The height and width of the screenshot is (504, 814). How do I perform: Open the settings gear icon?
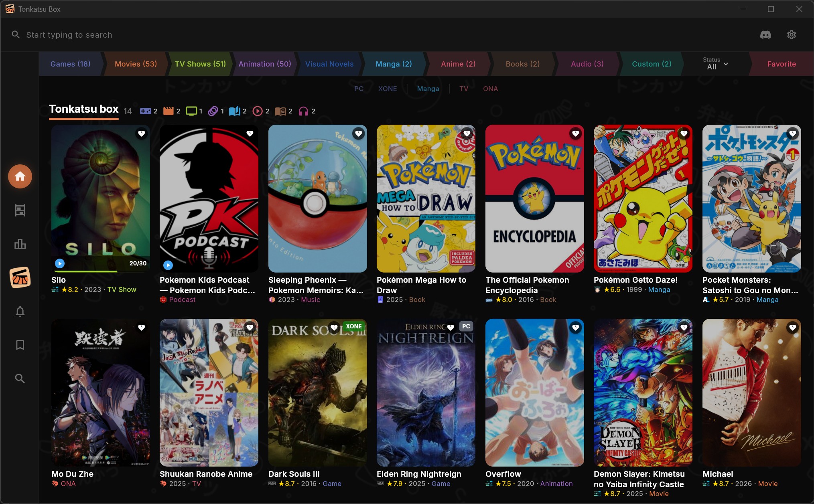pos(792,35)
